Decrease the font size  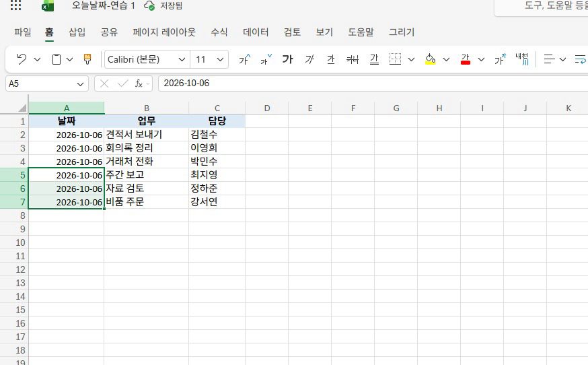pyautogui.click(x=266, y=59)
